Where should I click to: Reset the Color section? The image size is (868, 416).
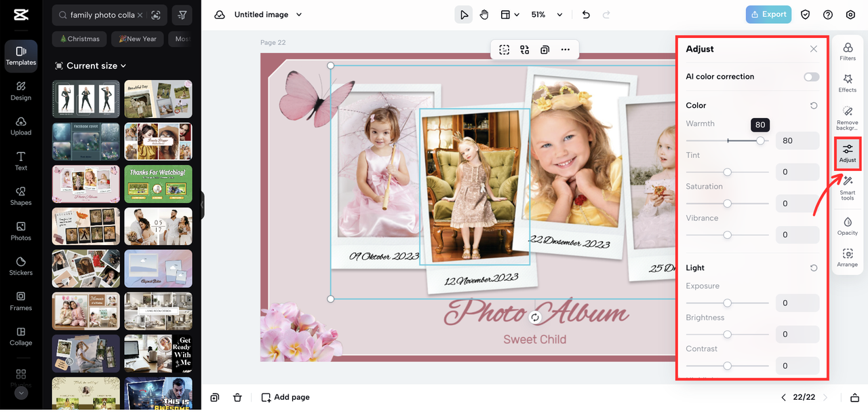(814, 106)
